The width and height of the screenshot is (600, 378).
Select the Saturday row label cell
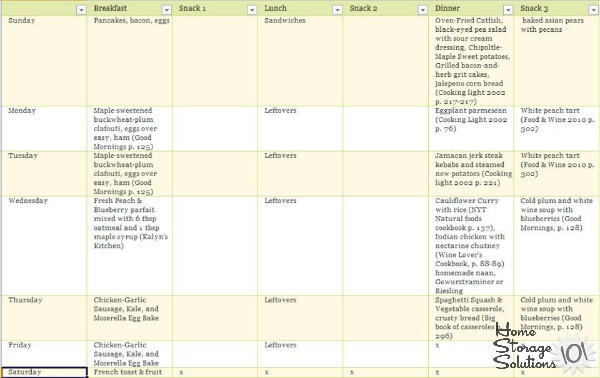pos(44,372)
